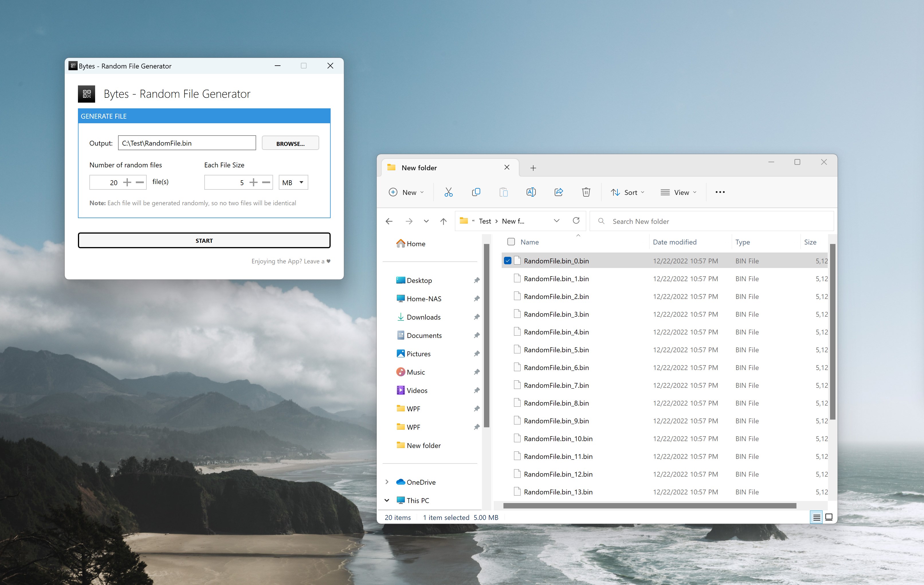Open the Sort dropdown menu
The image size is (924, 585).
[628, 192]
